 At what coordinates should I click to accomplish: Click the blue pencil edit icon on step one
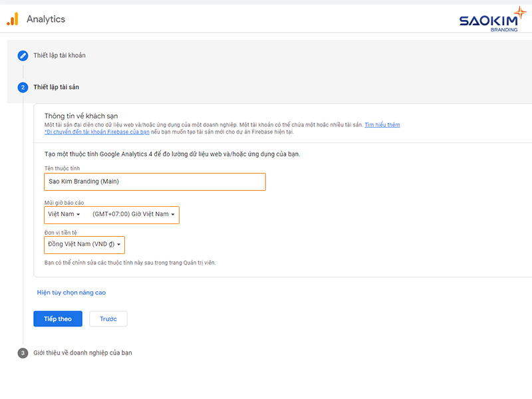(x=23, y=56)
